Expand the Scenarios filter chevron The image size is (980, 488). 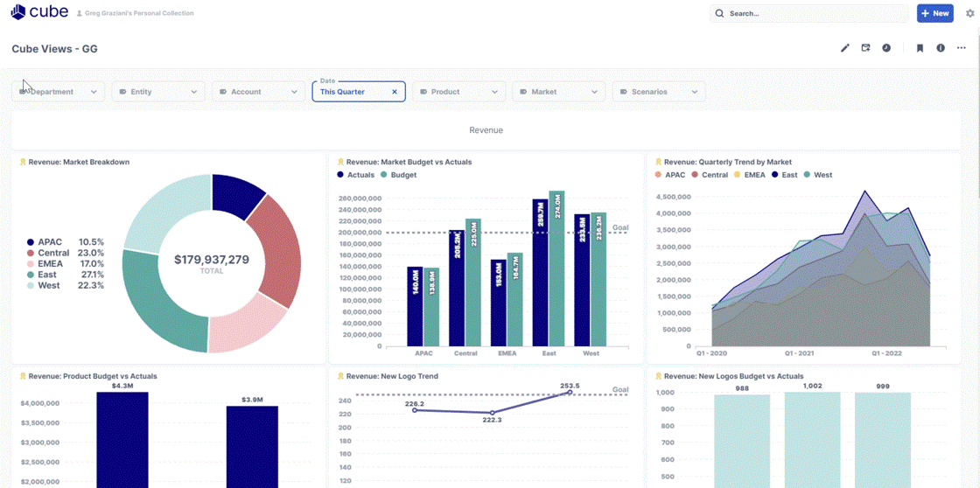pyautogui.click(x=695, y=92)
